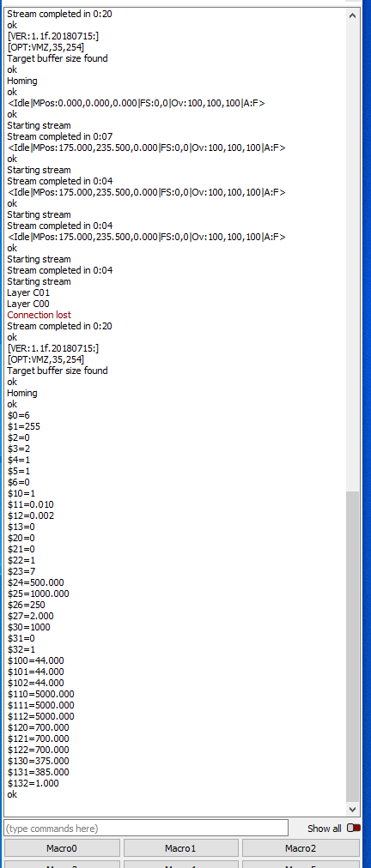Image resolution: width=371 pixels, height=868 pixels.
Task: Focus the type commands here field
Action: [146, 829]
